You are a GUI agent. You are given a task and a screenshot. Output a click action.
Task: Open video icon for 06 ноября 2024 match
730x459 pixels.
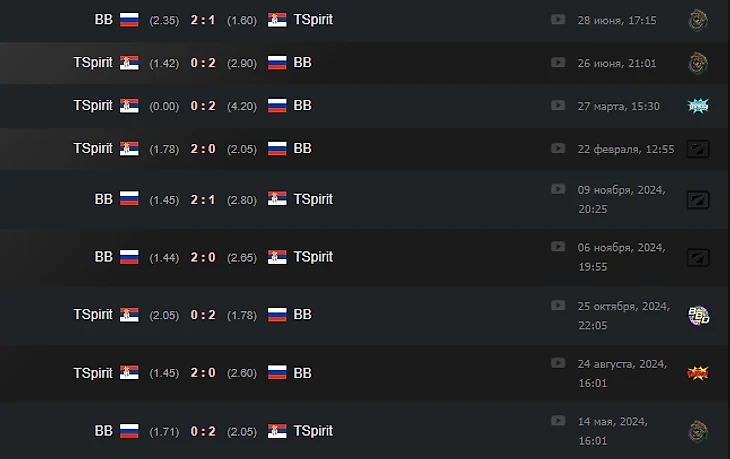click(558, 246)
